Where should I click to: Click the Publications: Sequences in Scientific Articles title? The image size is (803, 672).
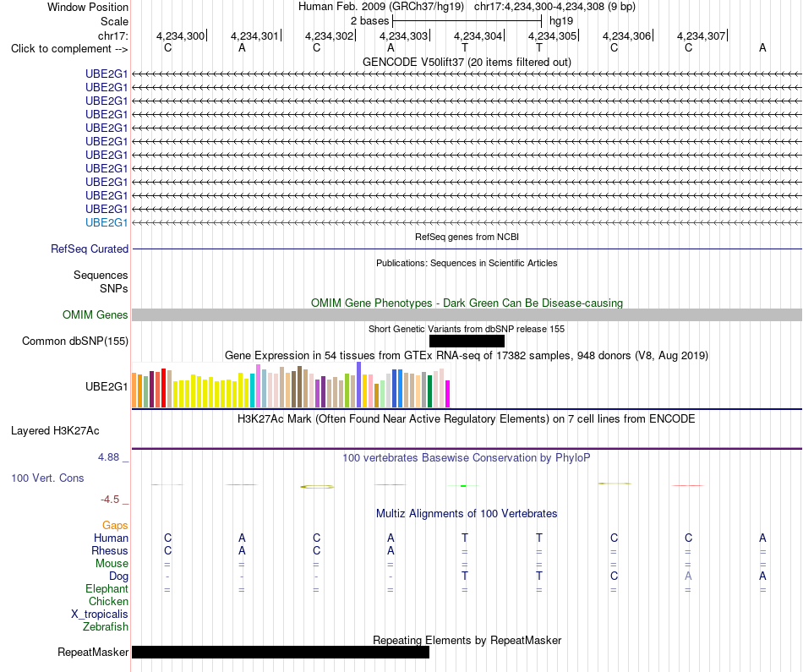[467, 263]
